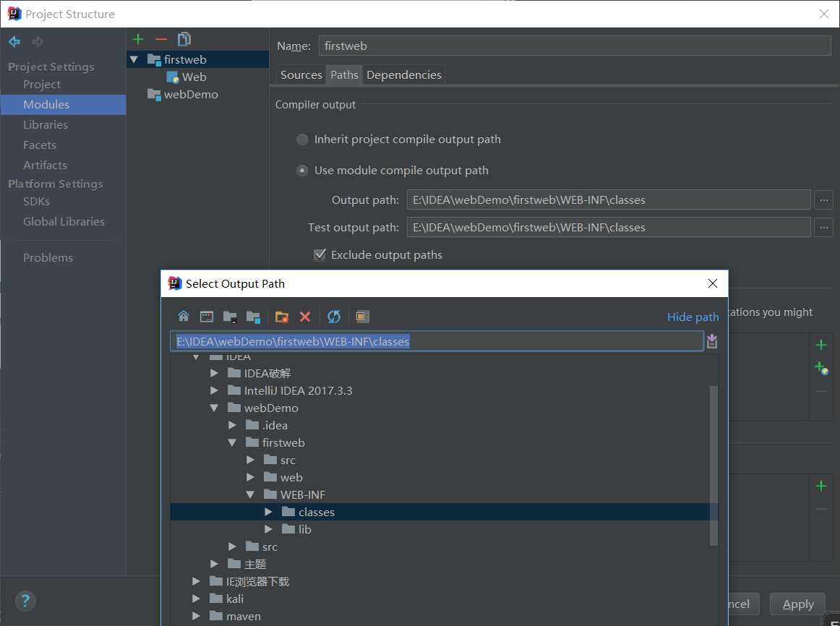Image resolution: width=840 pixels, height=626 pixels.
Task: Refresh the directory tree
Action: click(x=334, y=317)
